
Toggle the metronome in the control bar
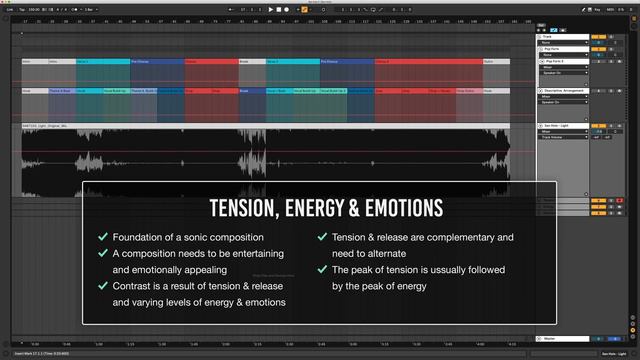tap(74, 9)
